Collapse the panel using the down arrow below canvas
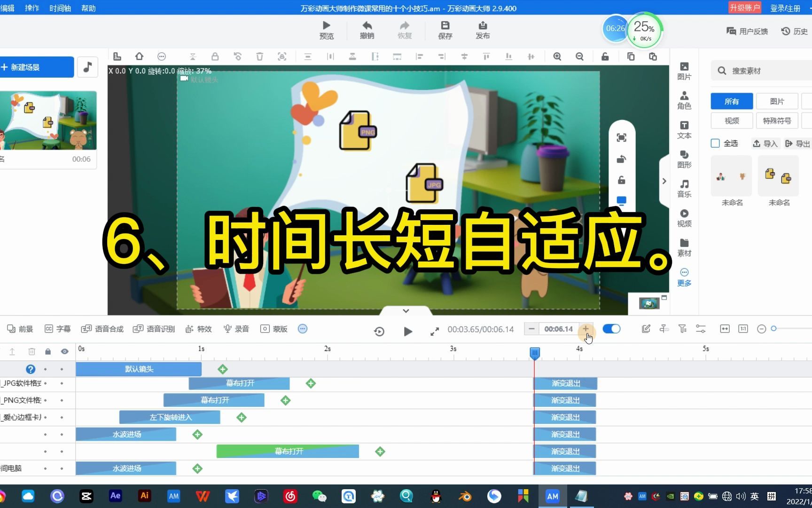The width and height of the screenshot is (812, 508). point(406,310)
